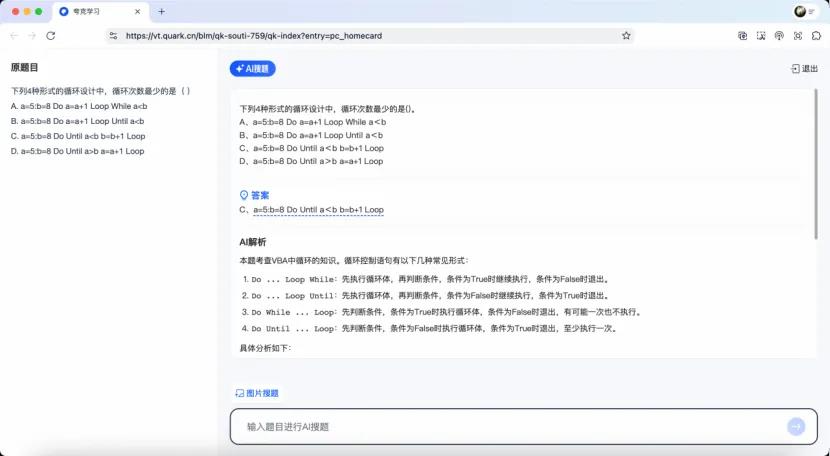Click the 本题考查VBA中循环的知识 sentence
Screen dimensions: 830x456
[x=354, y=261]
